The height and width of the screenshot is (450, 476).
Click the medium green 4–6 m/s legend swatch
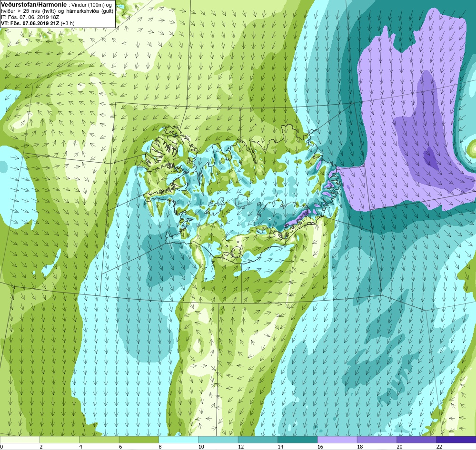[99, 440]
